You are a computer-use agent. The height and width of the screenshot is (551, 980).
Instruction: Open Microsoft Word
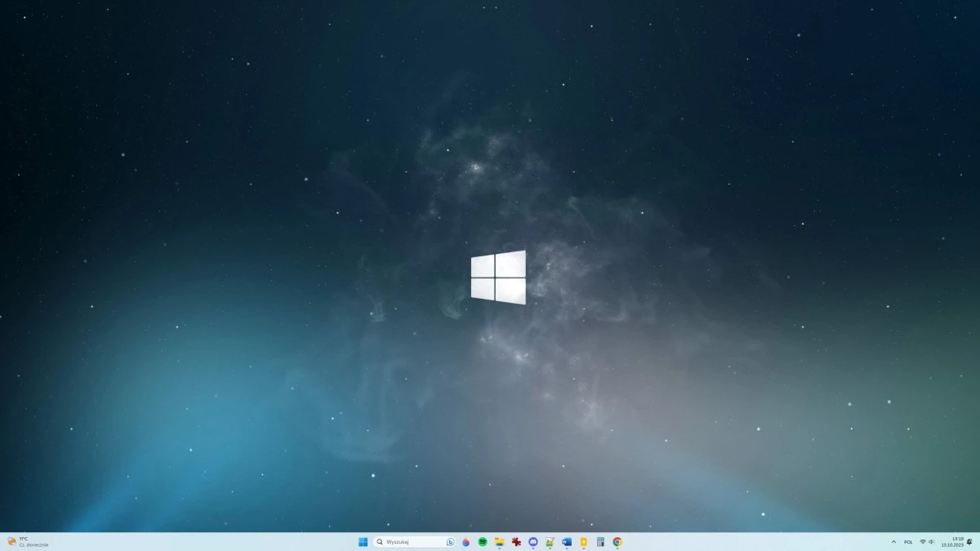pos(567,541)
